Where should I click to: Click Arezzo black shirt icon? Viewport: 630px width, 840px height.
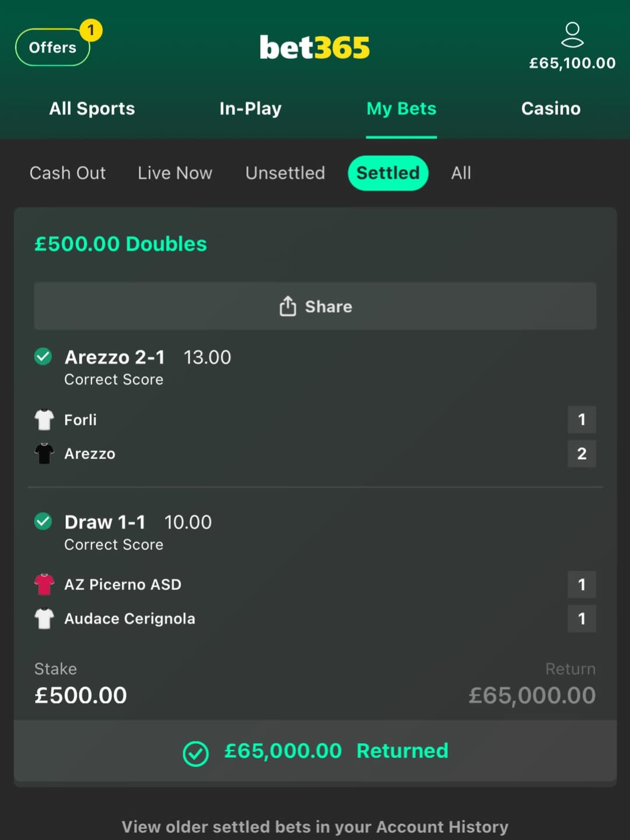(44, 453)
